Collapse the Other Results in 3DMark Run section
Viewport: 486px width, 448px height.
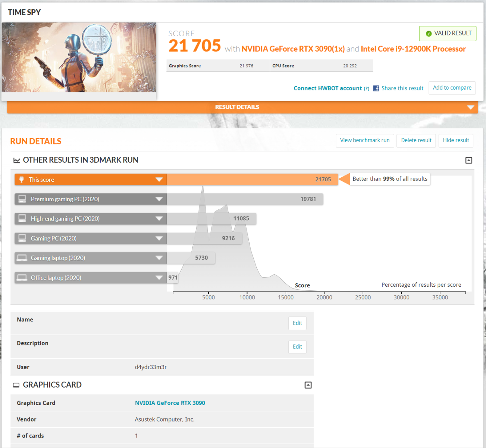point(469,160)
